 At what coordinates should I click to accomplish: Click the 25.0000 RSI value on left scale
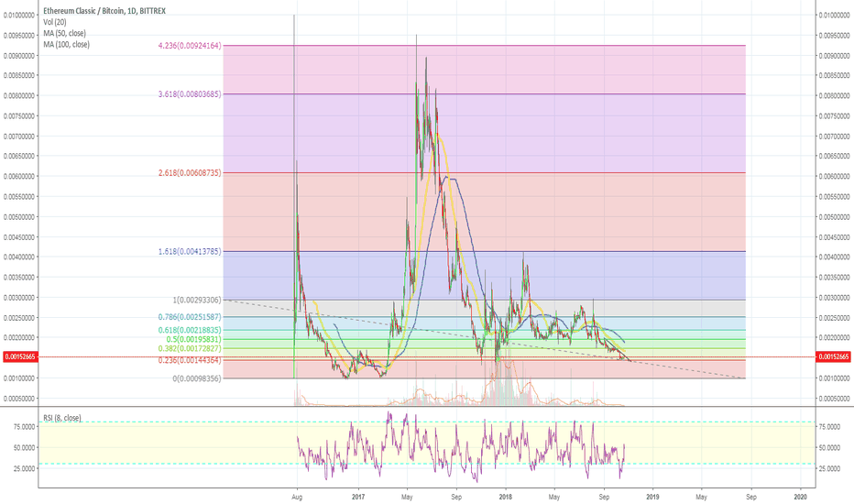[24, 468]
